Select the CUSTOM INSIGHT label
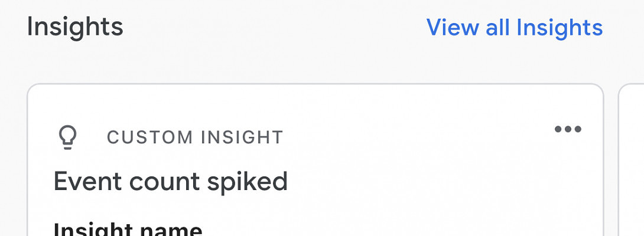 tap(195, 137)
